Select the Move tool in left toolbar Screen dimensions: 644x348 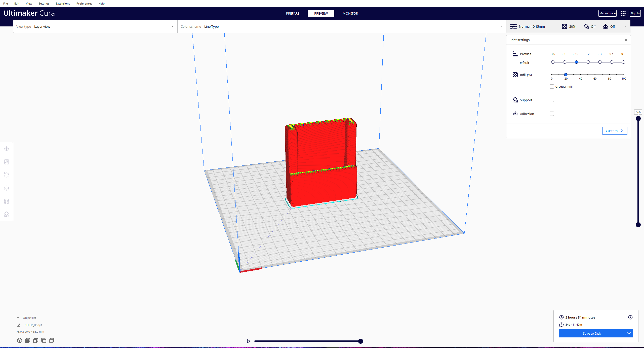coord(7,149)
